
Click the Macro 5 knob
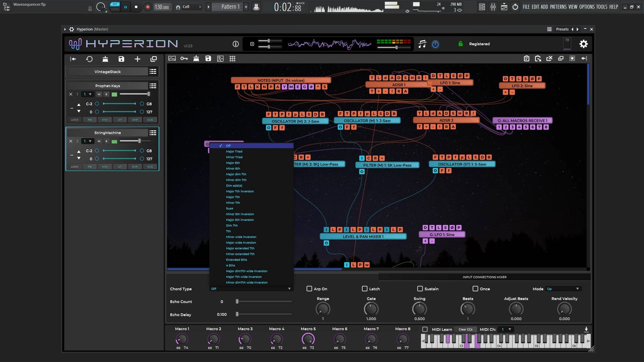coord(308,339)
